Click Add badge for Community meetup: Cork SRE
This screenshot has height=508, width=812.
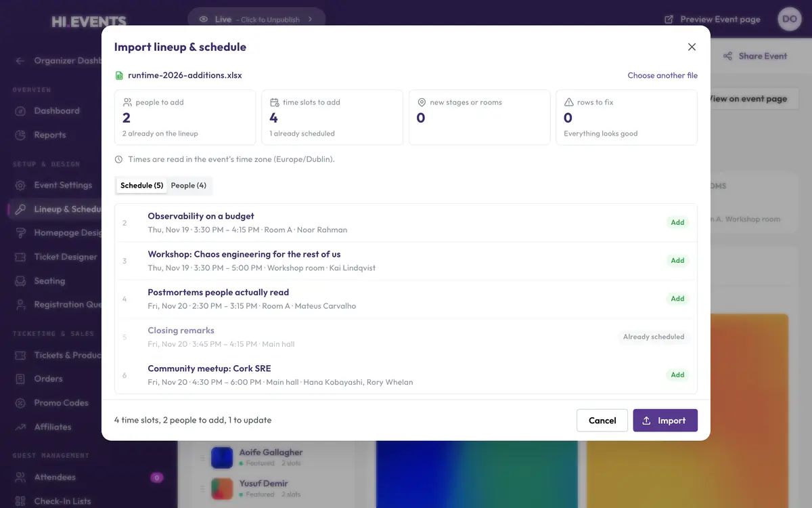tap(677, 375)
